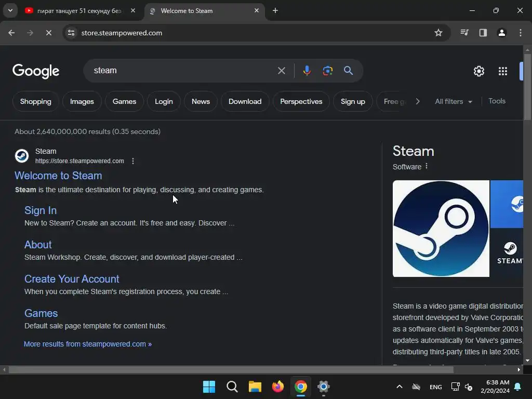
Task: Select the Games filter chip
Action: 124,101
